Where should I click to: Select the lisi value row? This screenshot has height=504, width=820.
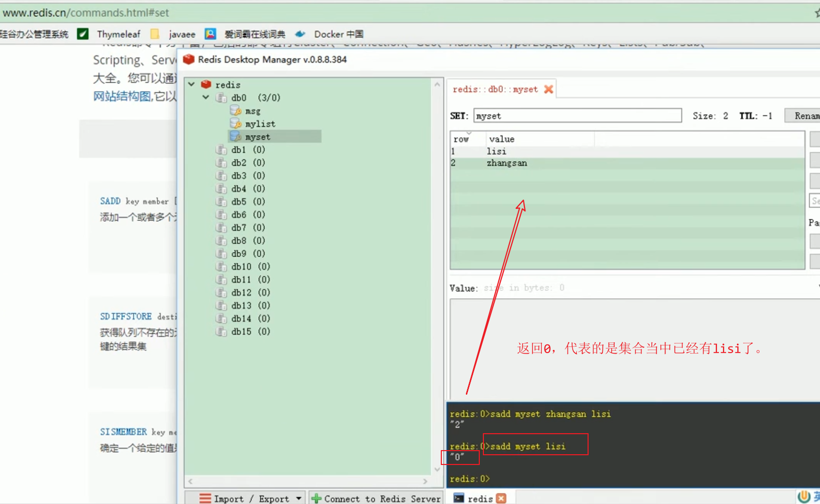coord(627,151)
